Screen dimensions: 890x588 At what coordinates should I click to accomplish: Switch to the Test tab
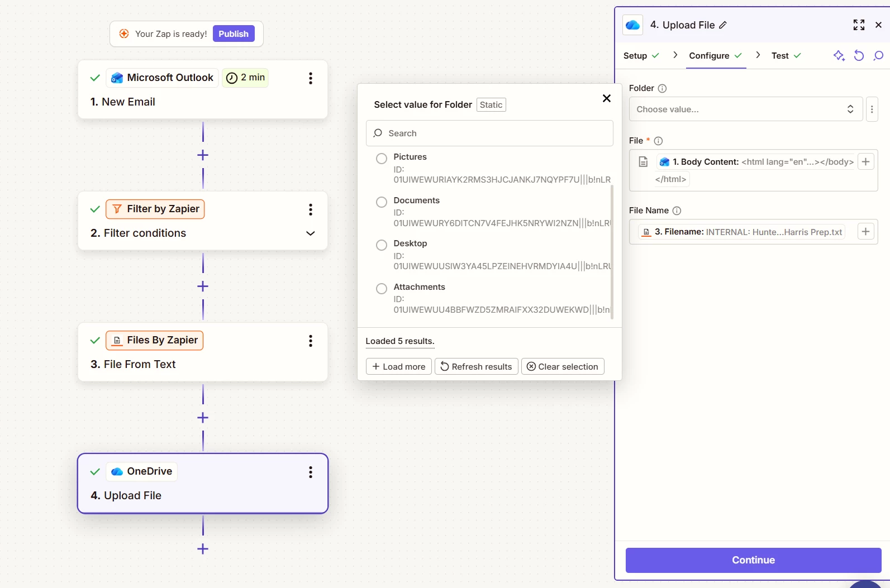[x=786, y=55]
